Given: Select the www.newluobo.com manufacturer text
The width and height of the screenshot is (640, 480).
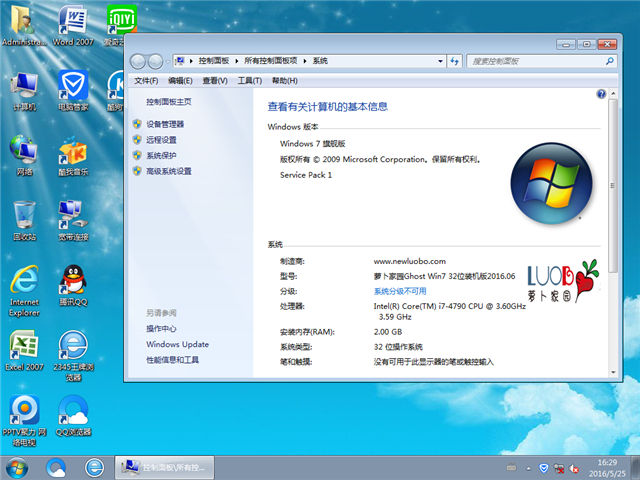Looking at the screenshot, I should point(409,261).
